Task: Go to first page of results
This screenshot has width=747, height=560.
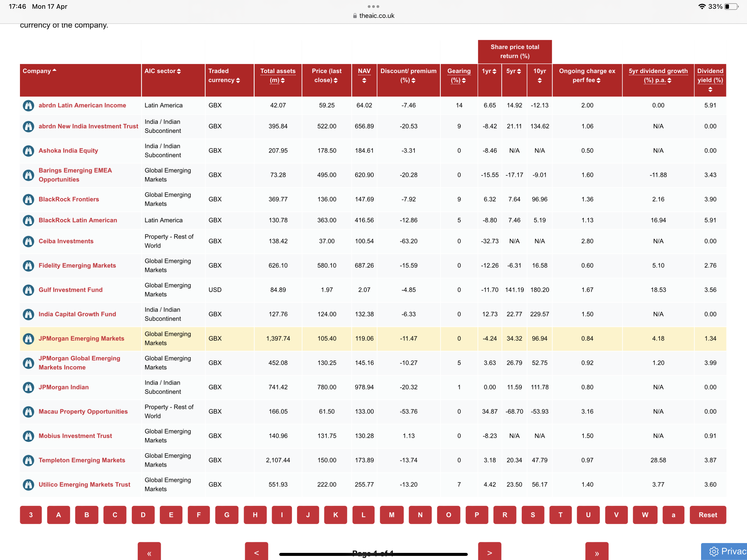Action: (x=149, y=552)
